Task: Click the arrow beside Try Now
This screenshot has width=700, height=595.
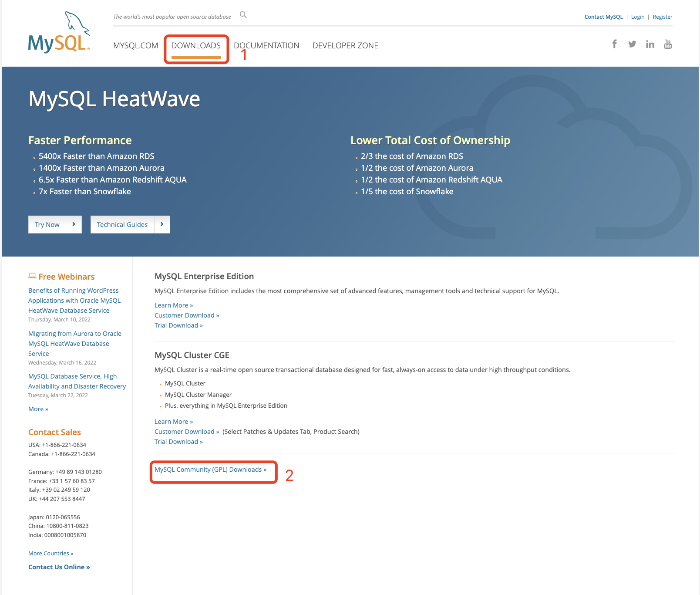Action: pyautogui.click(x=74, y=224)
